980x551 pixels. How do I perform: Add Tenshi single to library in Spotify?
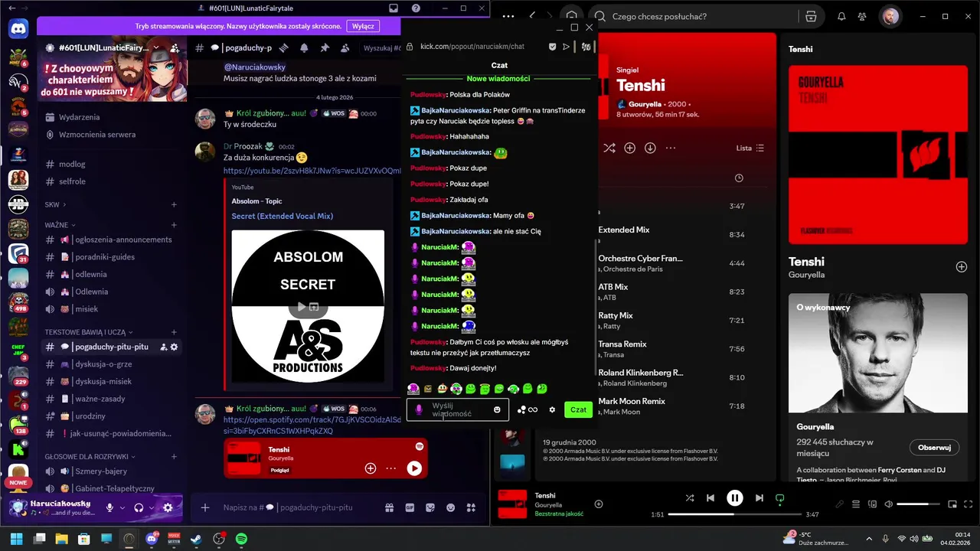(629, 148)
